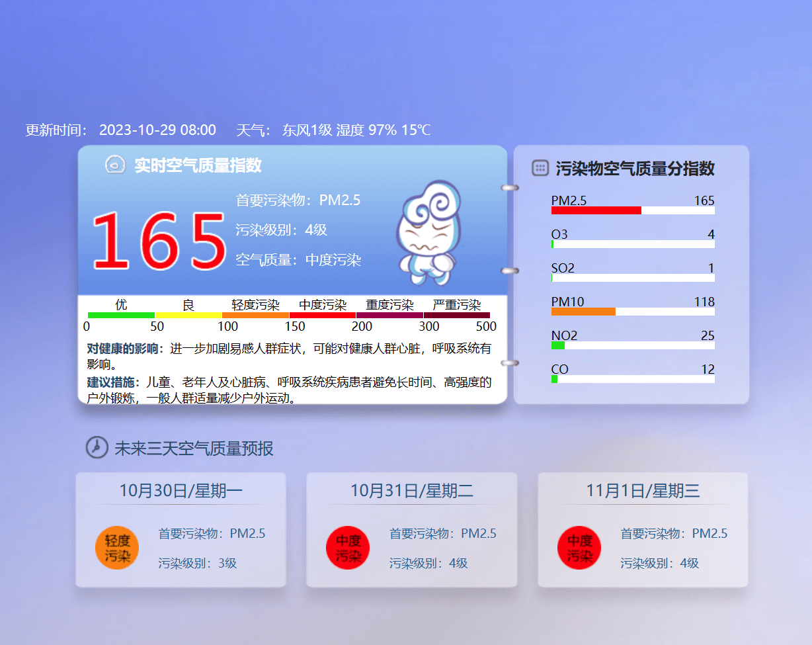The image size is (812, 645).
Task: Click the top binder ring between panels
Action: coord(510,188)
